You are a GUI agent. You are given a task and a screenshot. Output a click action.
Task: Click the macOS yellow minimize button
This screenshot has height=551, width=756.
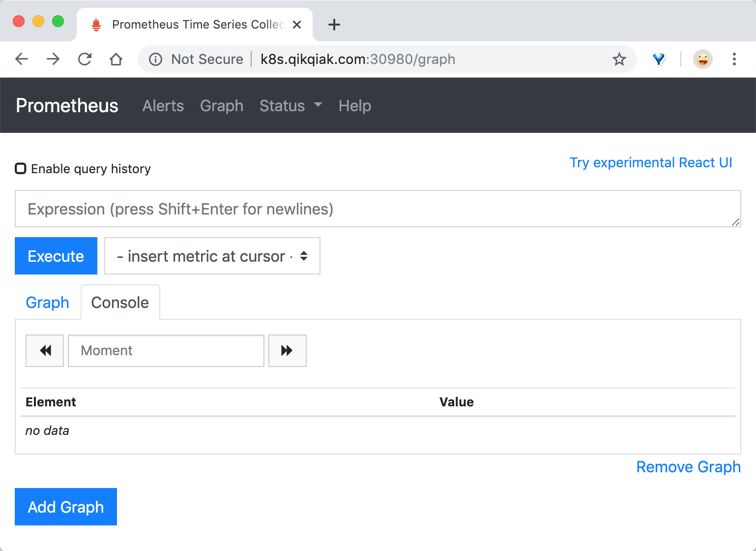pos(38,21)
